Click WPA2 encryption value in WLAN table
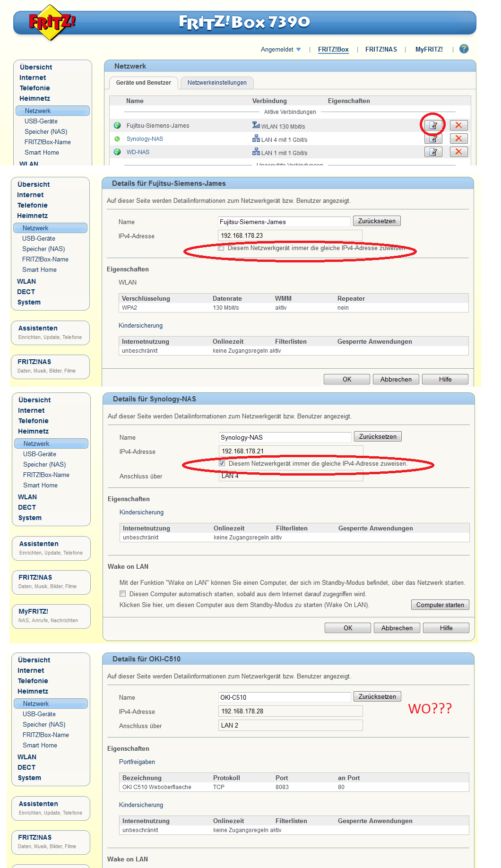Viewport: 501px width, 868px height. coord(130,308)
